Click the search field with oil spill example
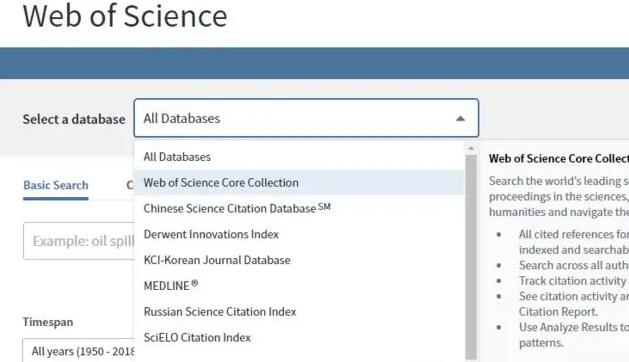Viewport: 629px width, 362px height. click(x=79, y=241)
